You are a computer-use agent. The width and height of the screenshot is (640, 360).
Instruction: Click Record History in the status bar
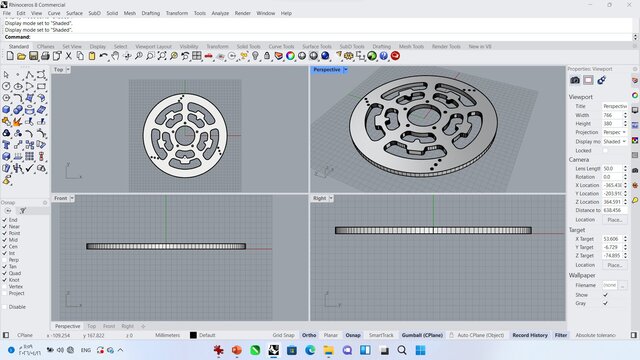click(530, 335)
